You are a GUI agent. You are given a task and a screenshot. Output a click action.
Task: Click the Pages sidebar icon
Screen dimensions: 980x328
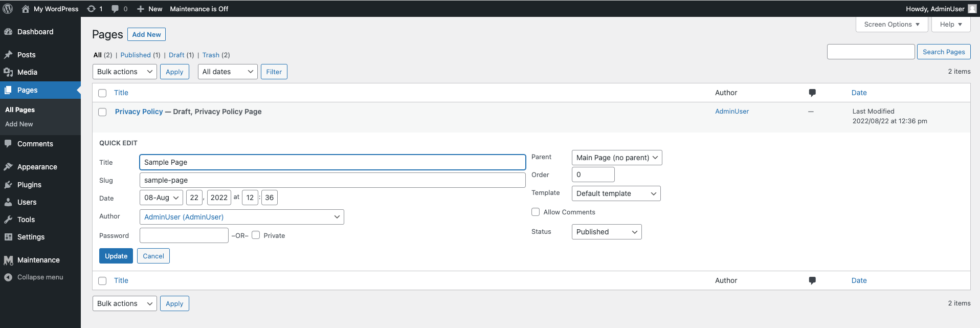point(8,90)
